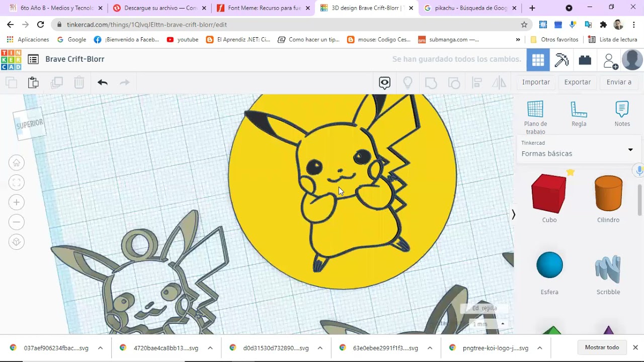Screen dimensions: 644x362
Task: Click the Paste tool icon
Action: [x=33, y=82]
